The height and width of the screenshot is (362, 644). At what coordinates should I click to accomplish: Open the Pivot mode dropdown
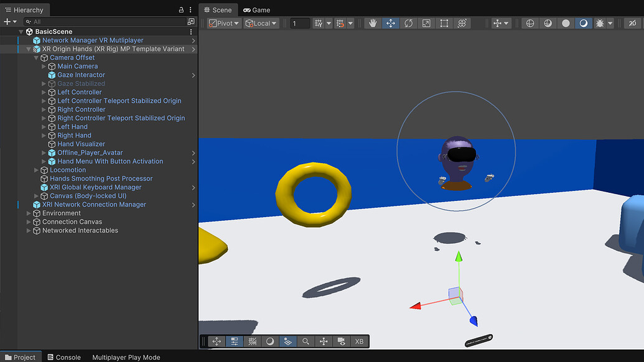[224, 22]
